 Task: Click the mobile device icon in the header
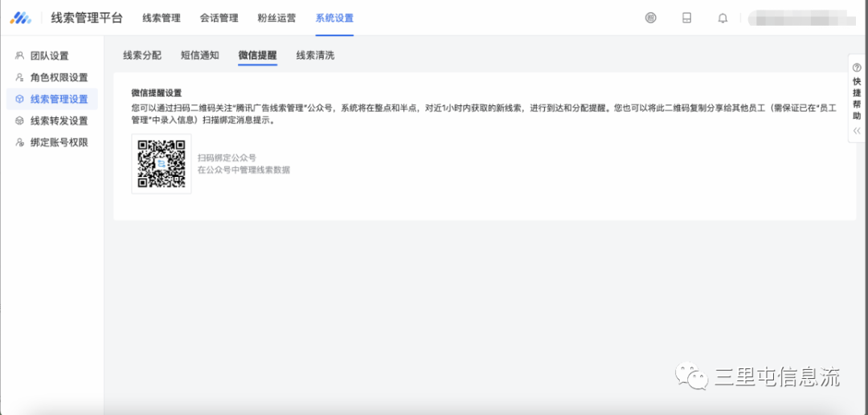tap(686, 18)
